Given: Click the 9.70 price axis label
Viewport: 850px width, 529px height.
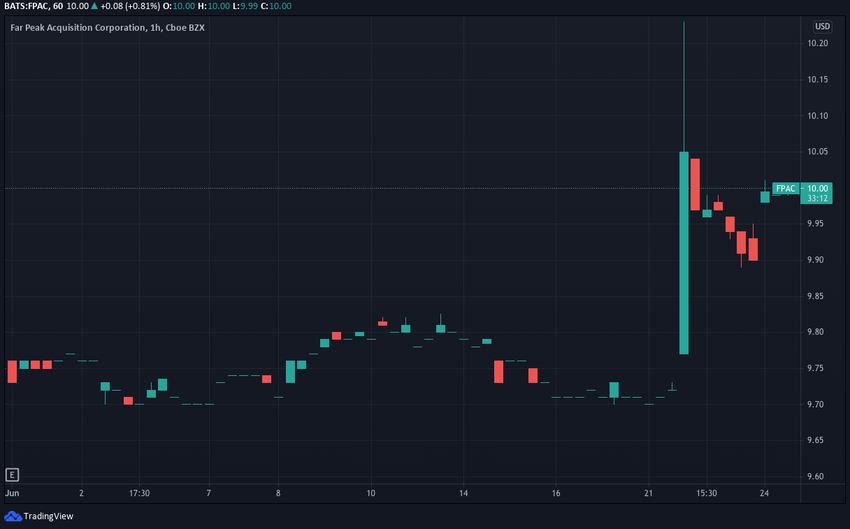Looking at the screenshot, I should [x=815, y=404].
